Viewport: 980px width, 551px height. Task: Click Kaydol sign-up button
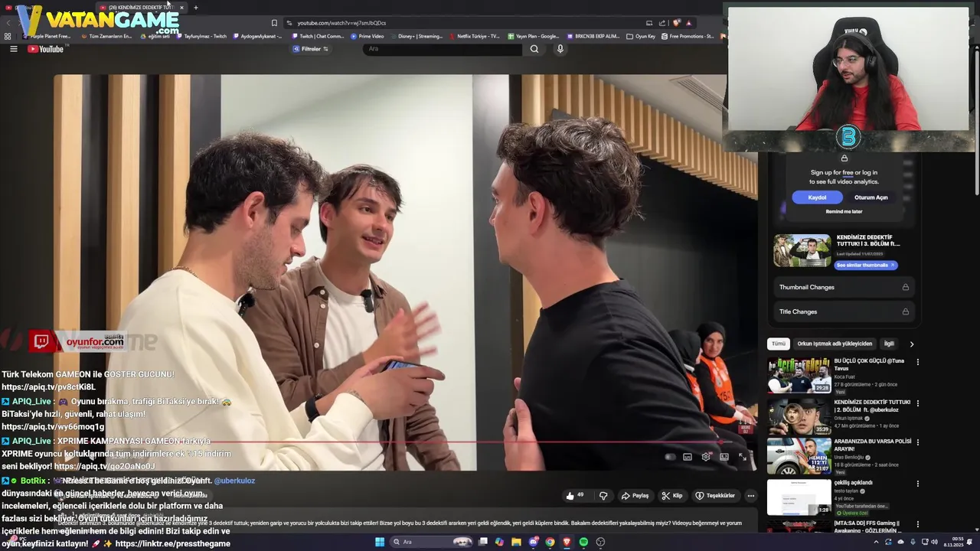coord(817,197)
